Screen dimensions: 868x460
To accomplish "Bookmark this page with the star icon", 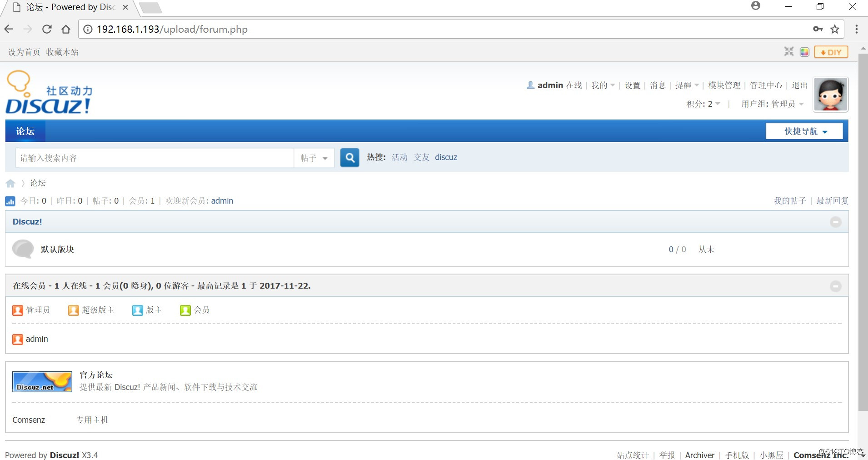I will pyautogui.click(x=835, y=29).
